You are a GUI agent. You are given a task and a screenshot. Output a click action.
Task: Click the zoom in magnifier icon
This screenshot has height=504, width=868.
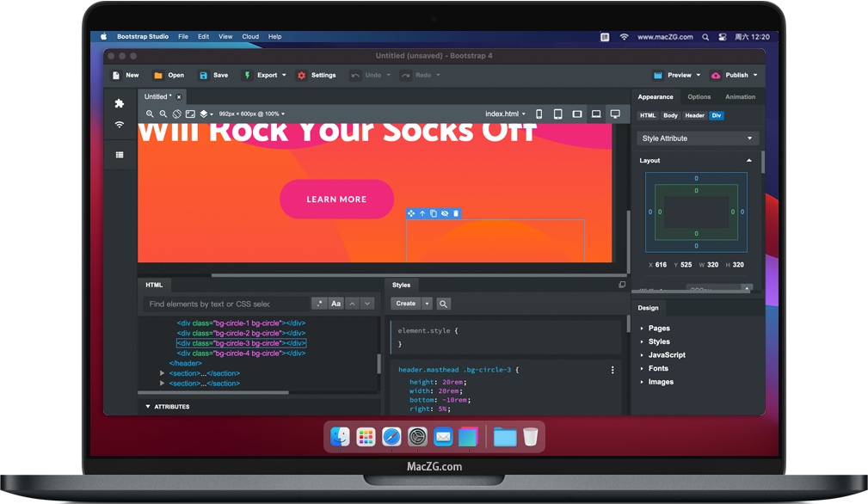(150, 114)
